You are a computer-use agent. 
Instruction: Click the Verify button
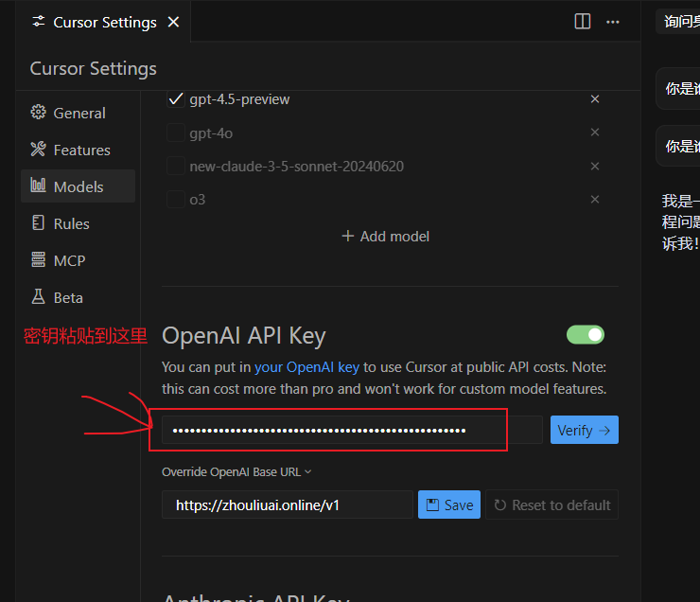[x=584, y=430]
